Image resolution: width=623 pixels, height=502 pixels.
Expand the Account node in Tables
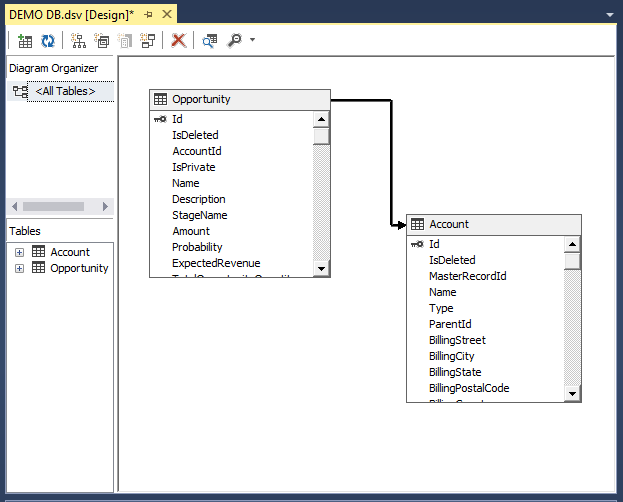point(19,252)
